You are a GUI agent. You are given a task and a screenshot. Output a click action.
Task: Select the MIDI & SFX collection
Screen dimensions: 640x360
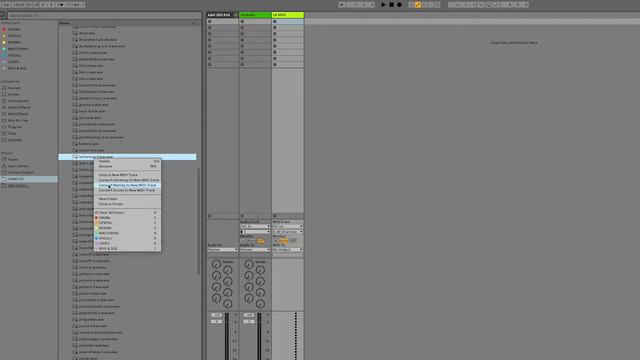coord(17,68)
